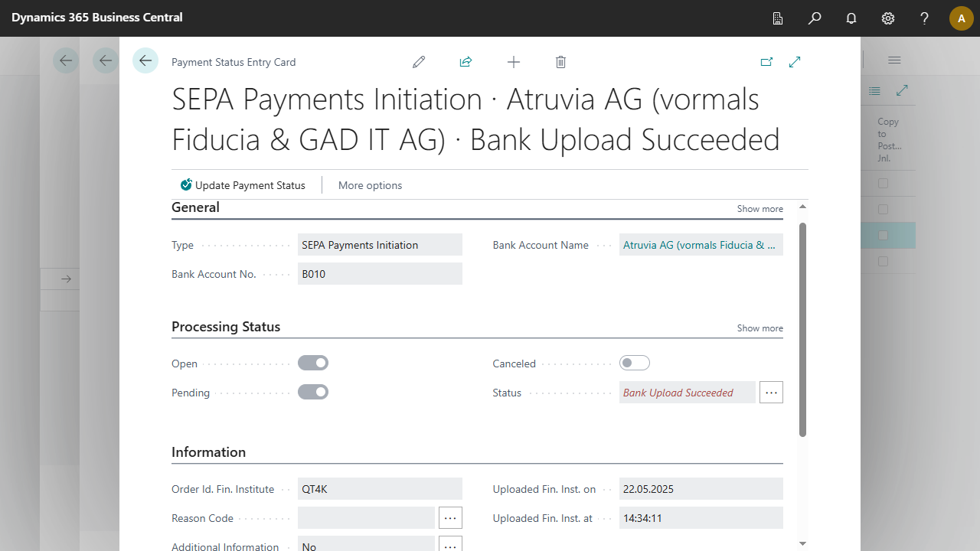This screenshot has width=980, height=551.
Task: Click the share icon in header
Action: (x=465, y=62)
